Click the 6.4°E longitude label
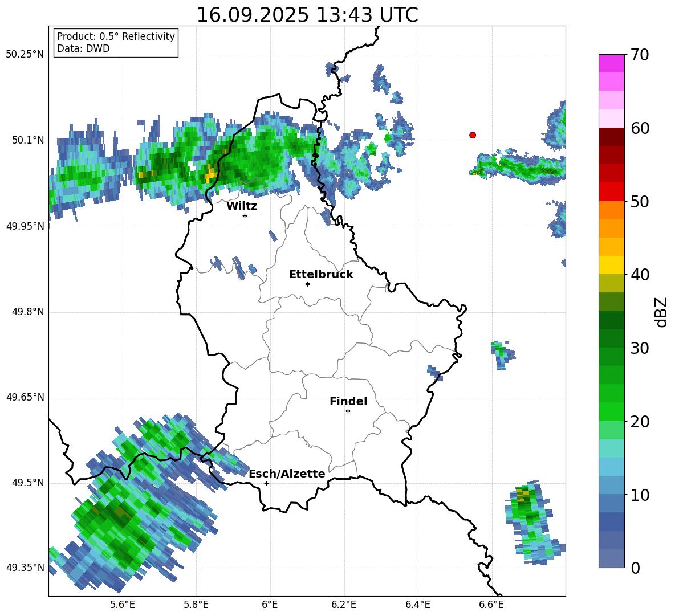The width and height of the screenshot is (675, 616). tap(418, 605)
